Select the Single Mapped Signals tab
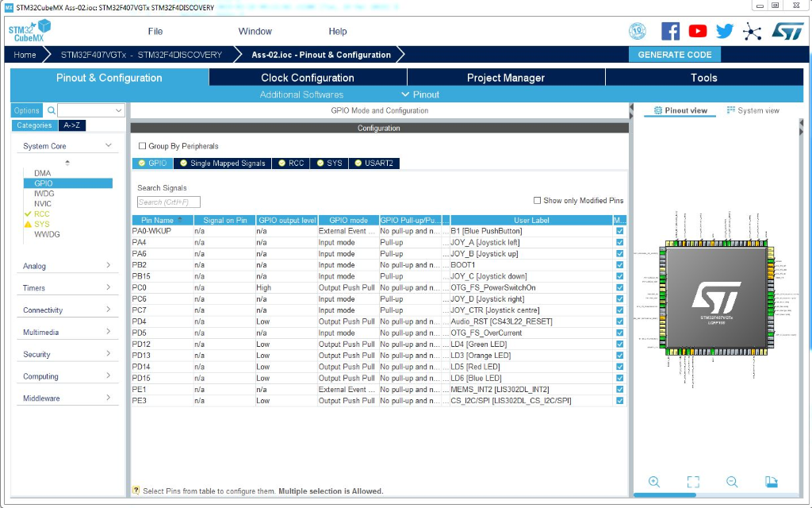This screenshot has height=508, width=812. (222, 164)
